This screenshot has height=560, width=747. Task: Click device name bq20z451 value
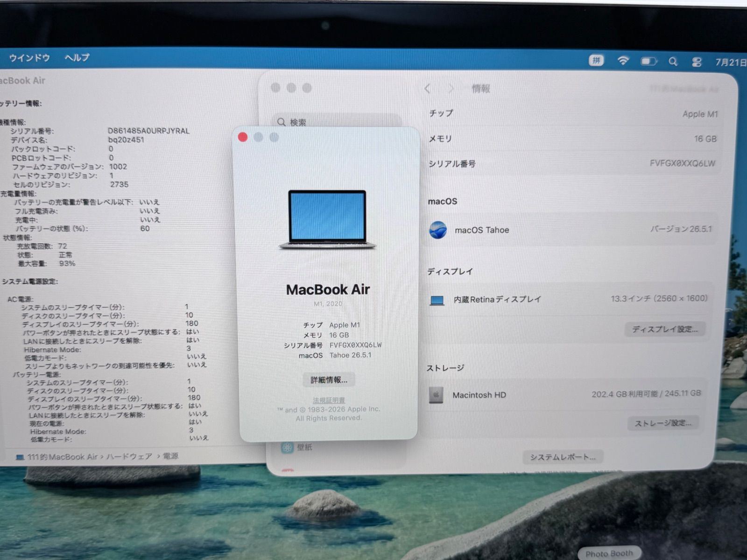pos(126,140)
